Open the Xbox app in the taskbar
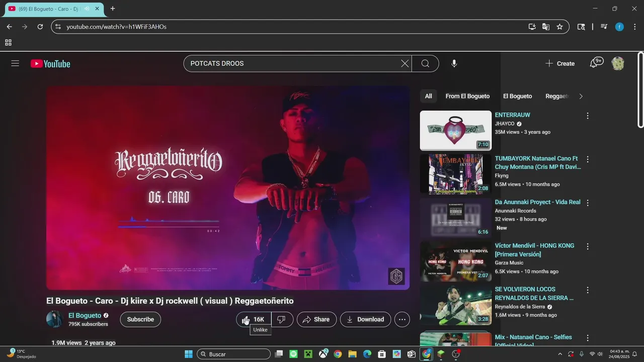 (323, 354)
